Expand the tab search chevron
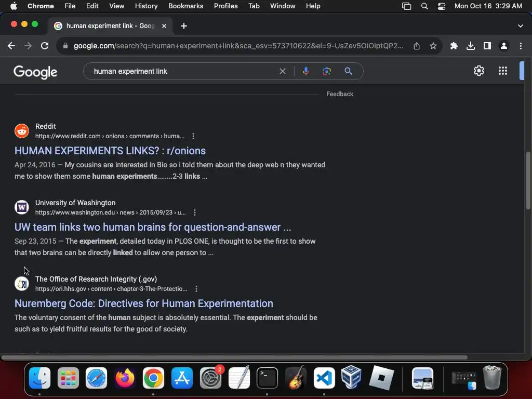Screen dimensions: 532x399 [520, 26]
